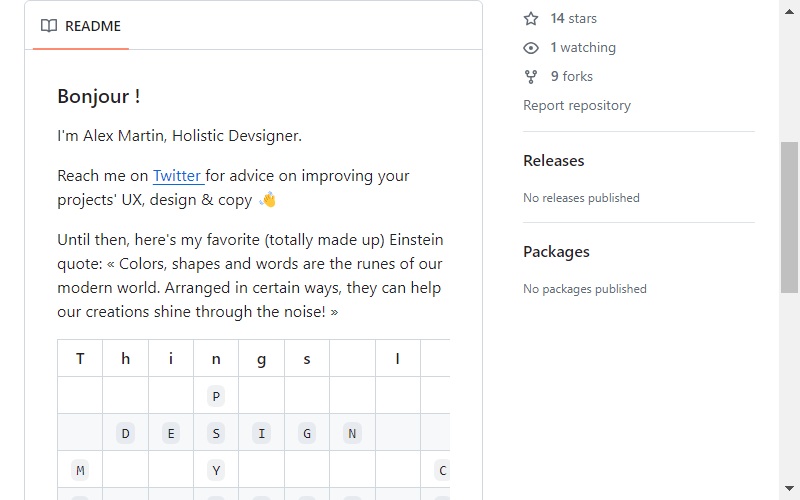Open the Twitter link
The width and height of the screenshot is (800, 500).
179,176
